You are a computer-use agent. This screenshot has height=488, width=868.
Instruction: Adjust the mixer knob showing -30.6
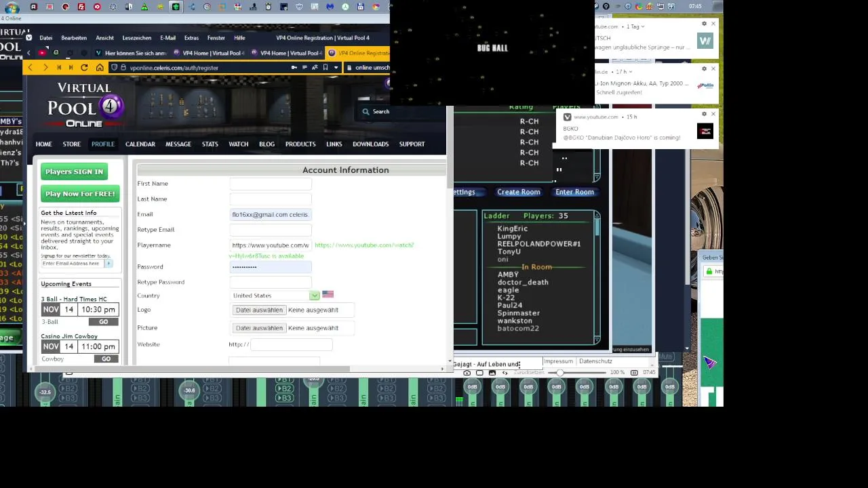pyautogui.click(x=190, y=390)
